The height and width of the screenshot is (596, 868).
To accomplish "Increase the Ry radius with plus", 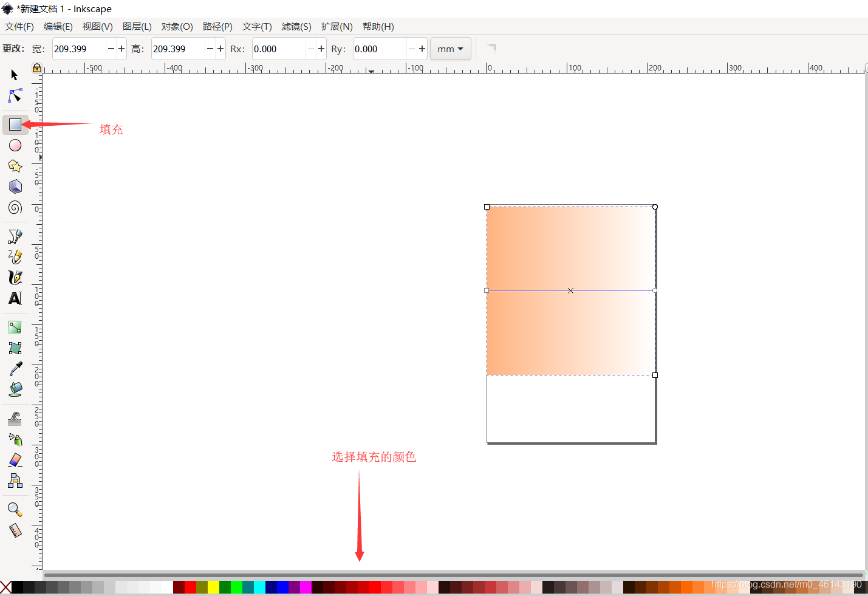I will (422, 49).
